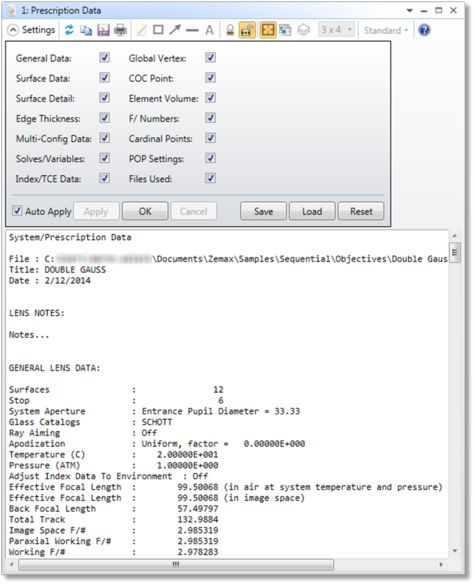This screenshot has height=584, width=475.
Task: Click the Apply button
Action: [96, 211]
